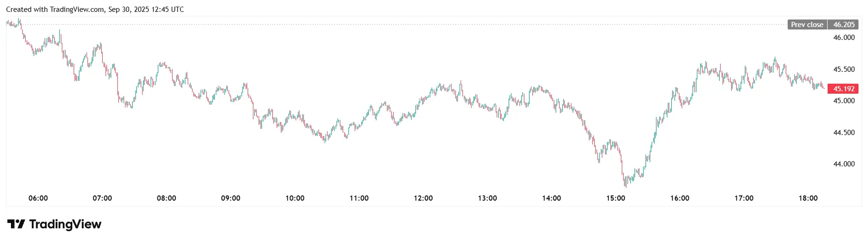Click the 'Prev close' label
This screenshot has width=868, height=242.
point(807,25)
